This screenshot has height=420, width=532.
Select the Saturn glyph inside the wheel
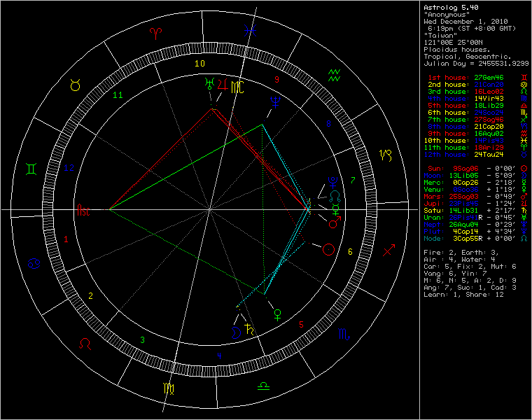(249, 329)
